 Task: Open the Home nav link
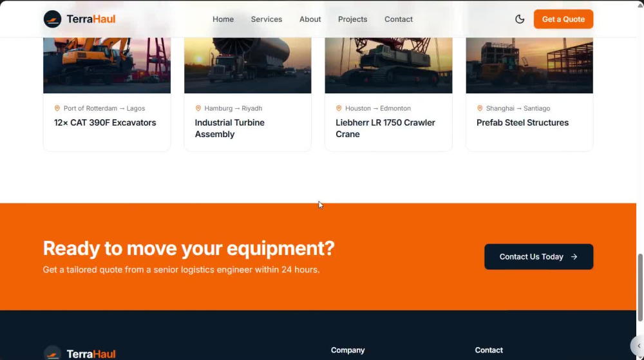pyautogui.click(x=223, y=19)
